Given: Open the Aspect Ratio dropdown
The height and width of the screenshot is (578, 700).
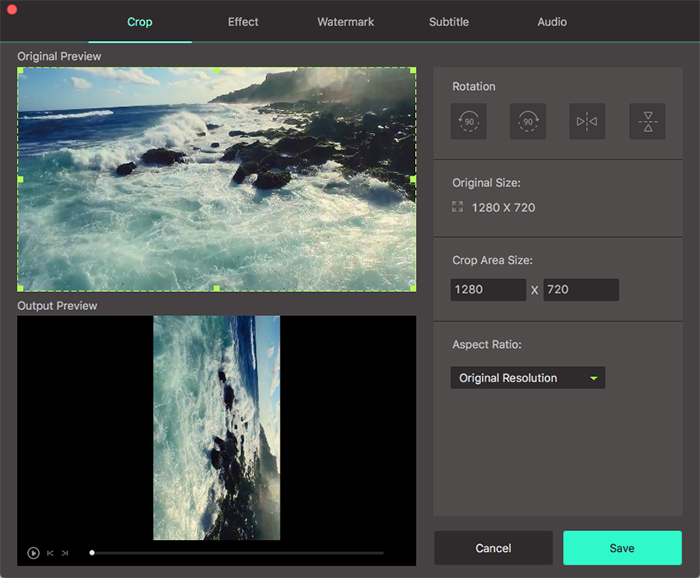Looking at the screenshot, I should (x=527, y=378).
